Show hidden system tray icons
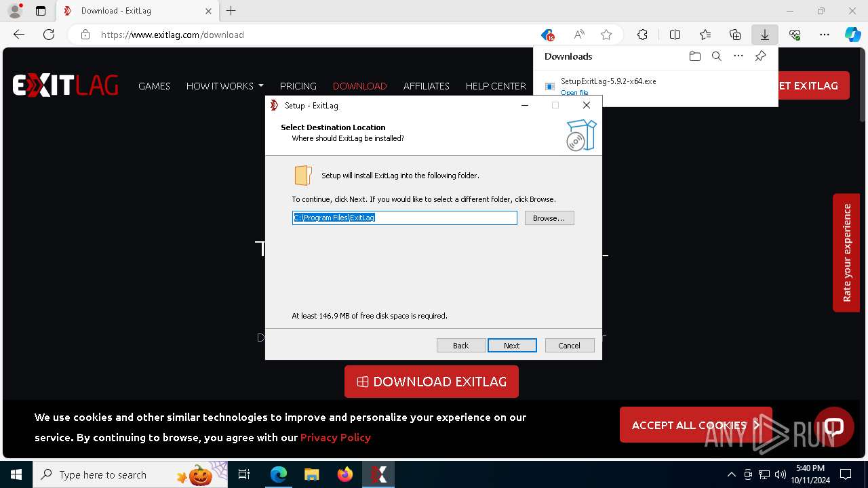 (731, 474)
